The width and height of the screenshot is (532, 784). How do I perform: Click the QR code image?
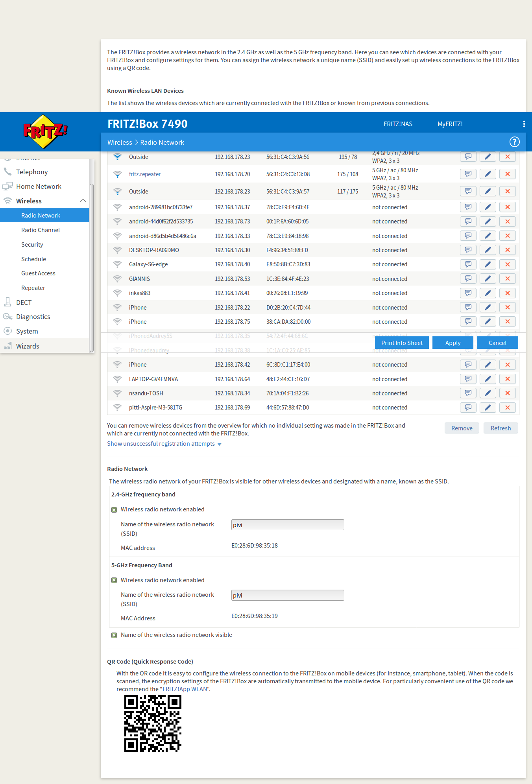[x=153, y=723]
